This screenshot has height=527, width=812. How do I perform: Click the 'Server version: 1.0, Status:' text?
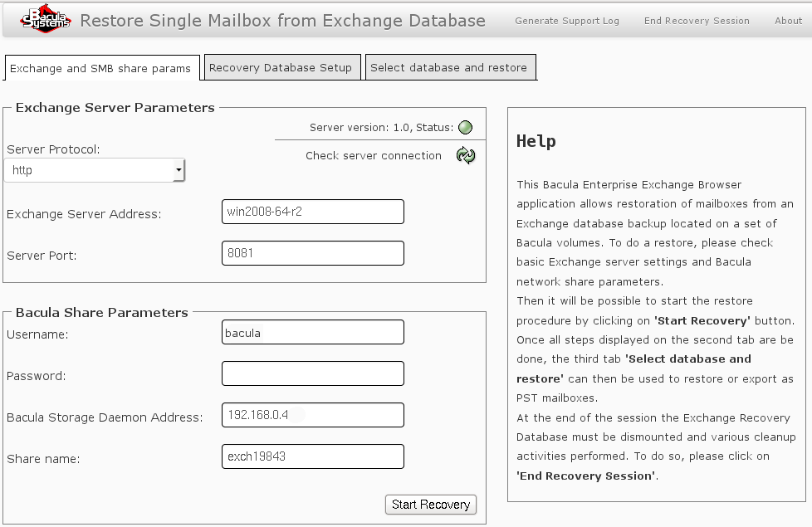382,127
